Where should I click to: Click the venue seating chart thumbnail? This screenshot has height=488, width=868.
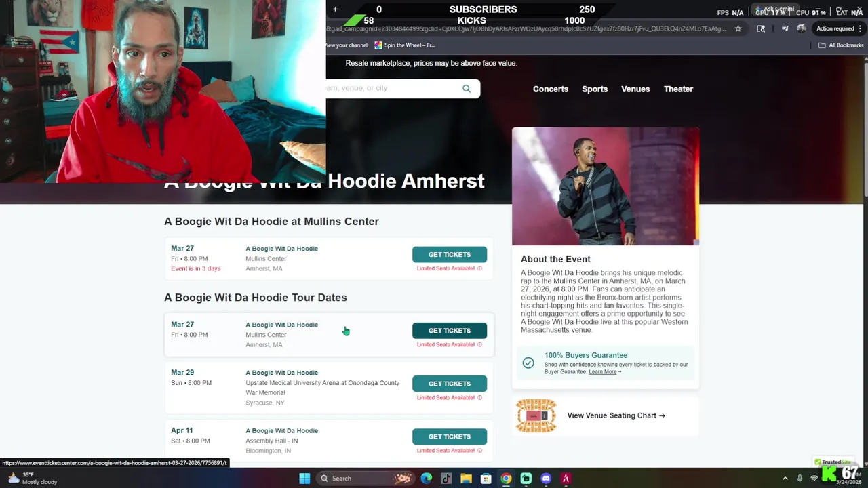tap(536, 415)
